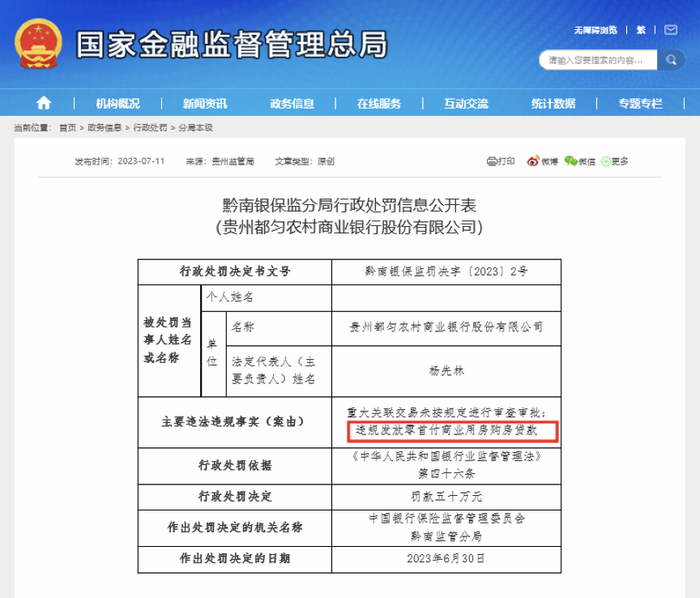Click cell 黔南银保监罚决字〔2023〕2号
The height and width of the screenshot is (598, 700).
[446, 271]
